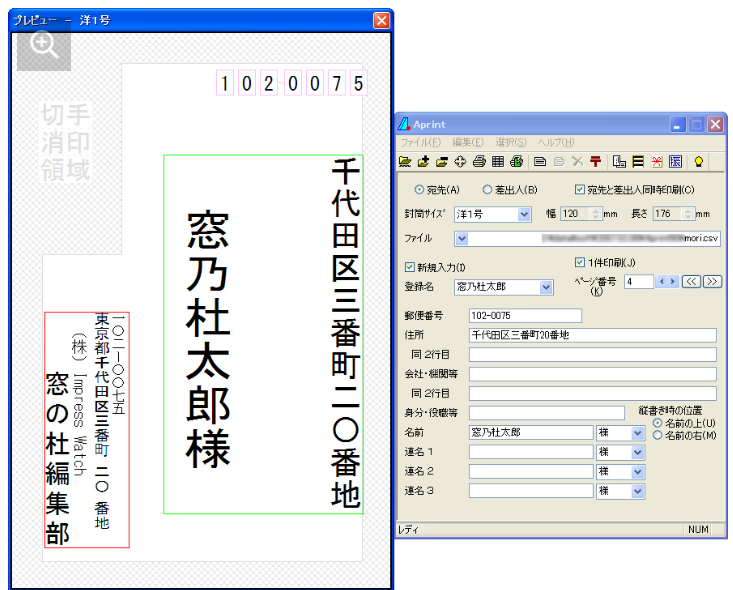Click the 住所 同 2行目 input field
733x590 pixels.
tap(592, 354)
